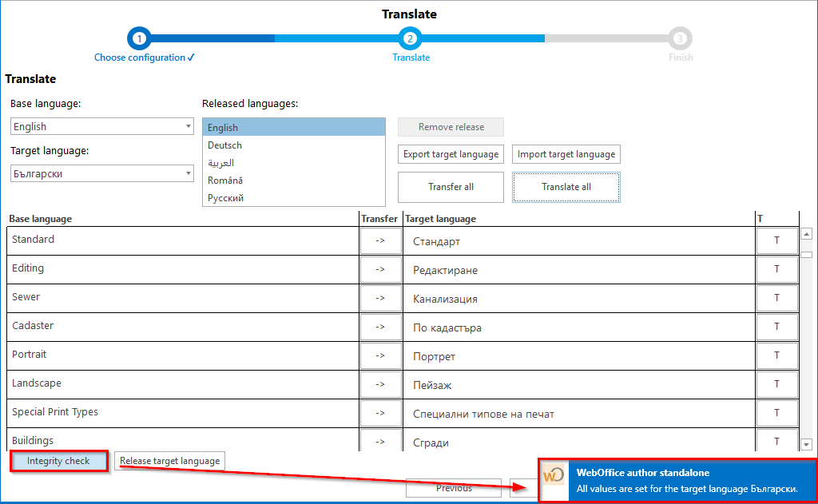Select step 3 Finish in wizard
The image size is (818, 504).
(680, 38)
